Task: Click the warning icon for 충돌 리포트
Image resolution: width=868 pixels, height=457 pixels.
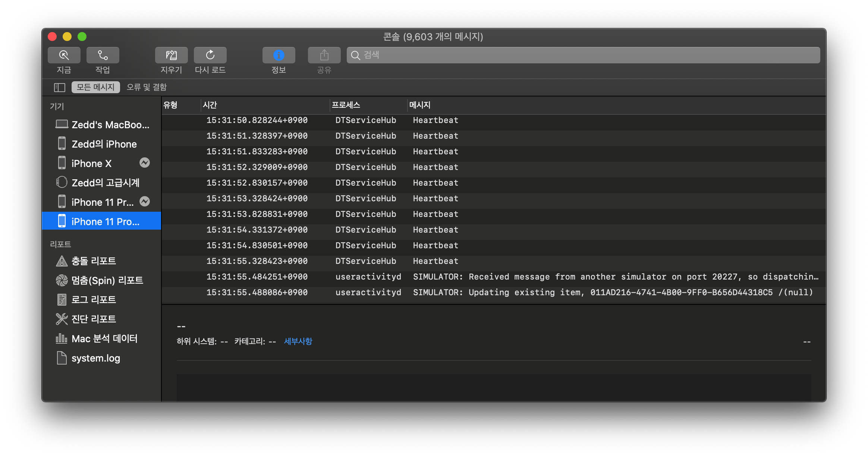Action: pyautogui.click(x=62, y=261)
